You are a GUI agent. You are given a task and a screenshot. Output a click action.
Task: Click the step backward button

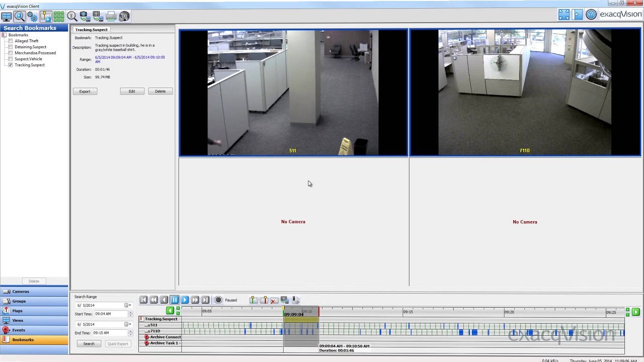pos(164,300)
